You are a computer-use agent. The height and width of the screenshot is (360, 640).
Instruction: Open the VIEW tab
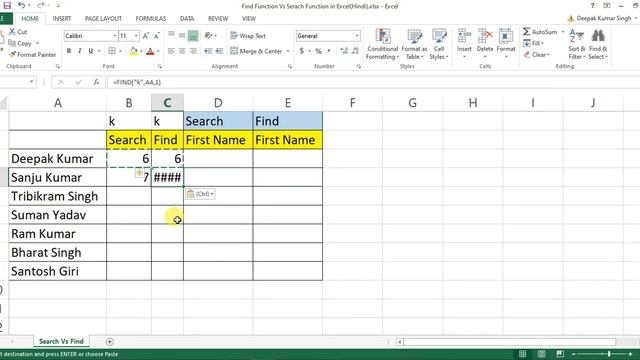point(249,19)
